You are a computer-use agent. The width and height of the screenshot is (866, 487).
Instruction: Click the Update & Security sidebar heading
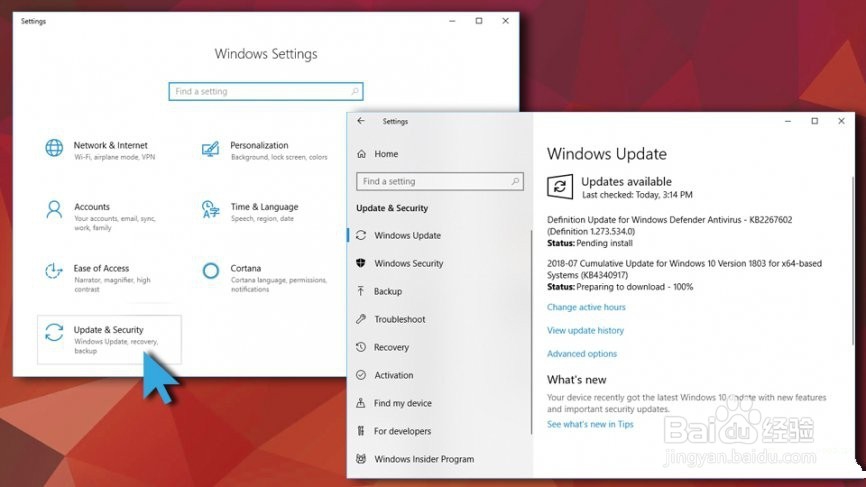[392, 208]
